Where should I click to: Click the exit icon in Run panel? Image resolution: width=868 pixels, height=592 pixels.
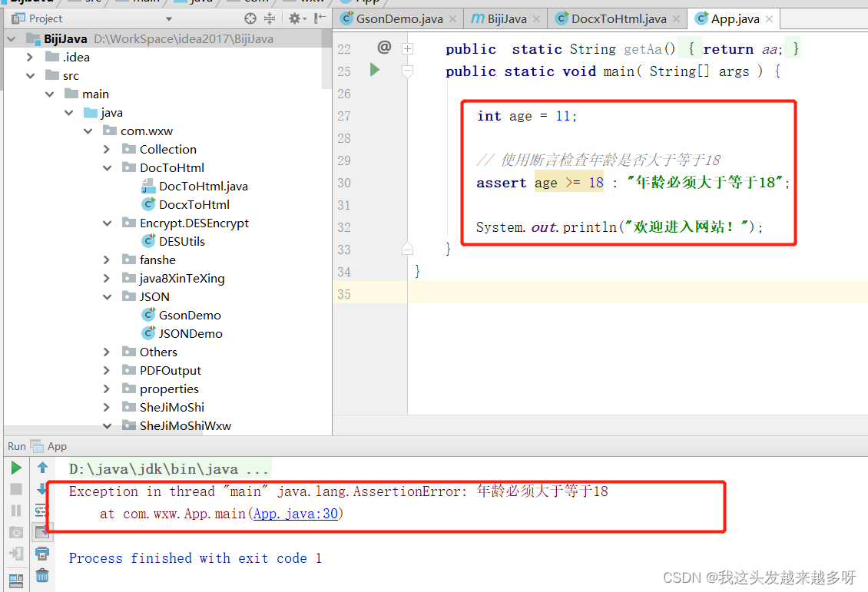(x=16, y=554)
